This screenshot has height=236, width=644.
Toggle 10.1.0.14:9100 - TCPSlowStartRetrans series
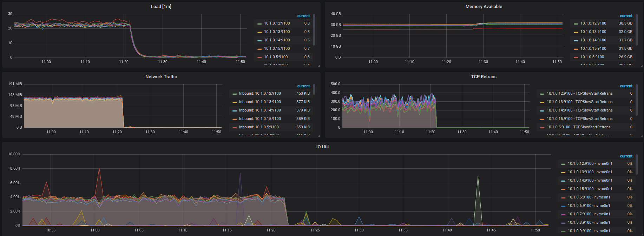pyautogui.click(x=579, y=110)
